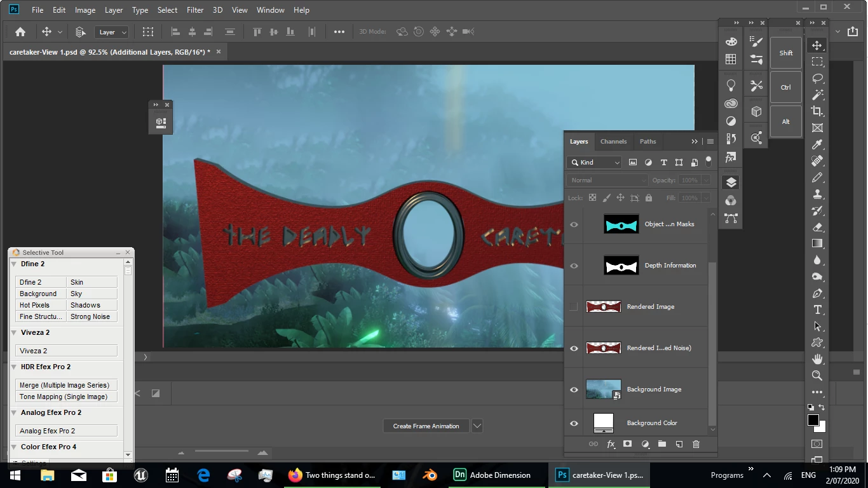Collapse the HDR Efex Pro 2 section
This screenshot has width=868, height=488.
14,367
